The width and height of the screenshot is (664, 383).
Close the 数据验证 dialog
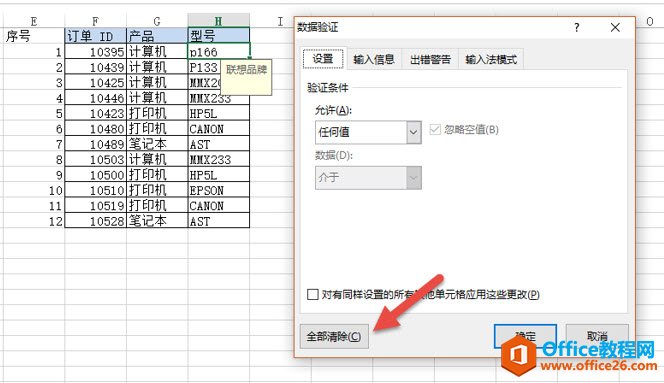click(x=615, y=28)
